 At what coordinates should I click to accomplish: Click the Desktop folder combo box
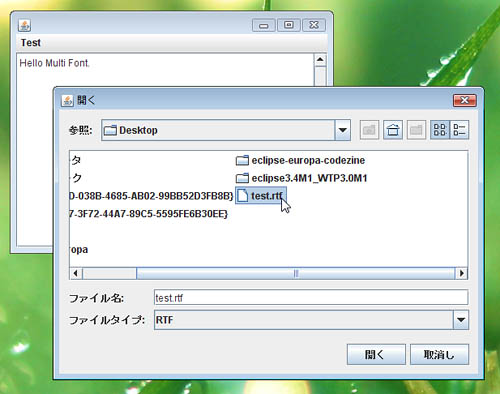226,130
